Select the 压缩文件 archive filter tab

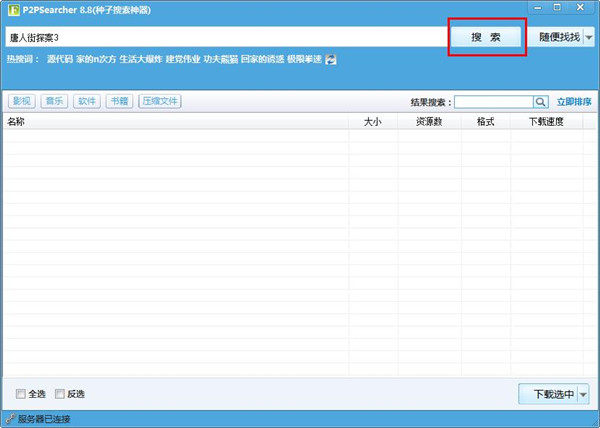(160, 102)
